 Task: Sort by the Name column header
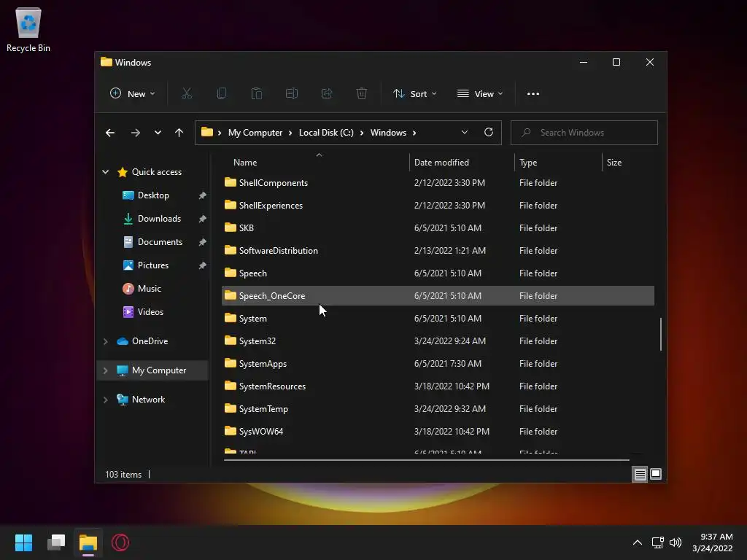click(x=315, y=163)
